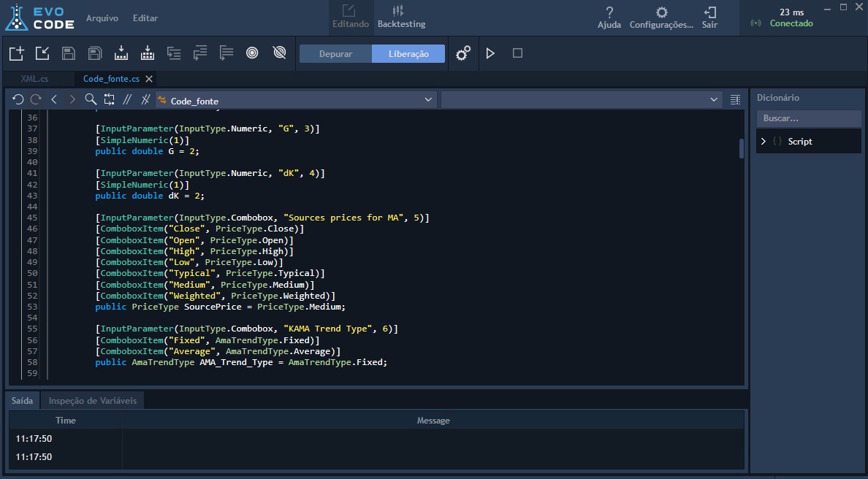Click the Save file icon
Screen dimensions: 868x479
pyautogui.click(x=68, y=53)
